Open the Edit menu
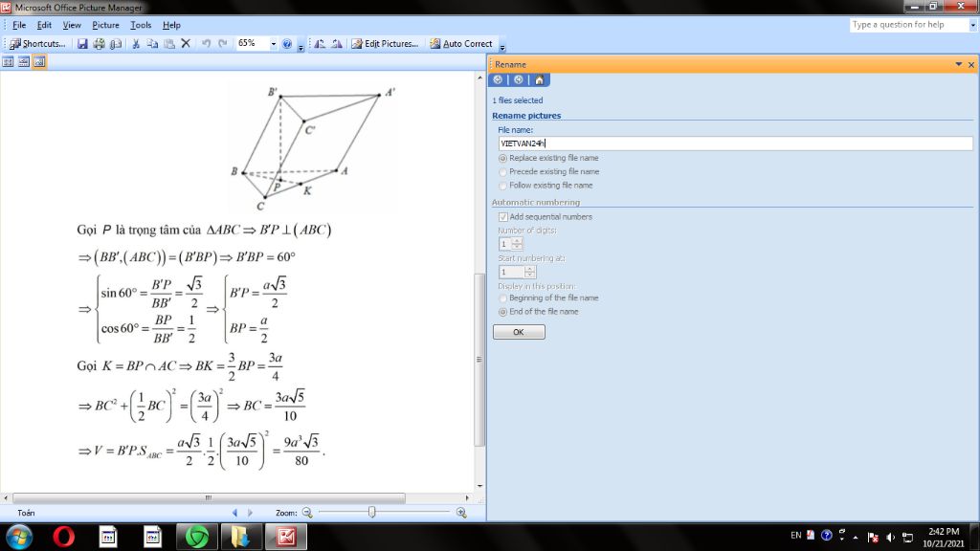 pyautogui.click(x=44, y=25)
